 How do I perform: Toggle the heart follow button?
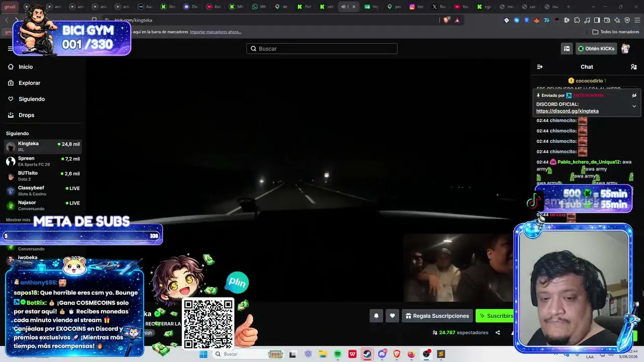[392, 316]
